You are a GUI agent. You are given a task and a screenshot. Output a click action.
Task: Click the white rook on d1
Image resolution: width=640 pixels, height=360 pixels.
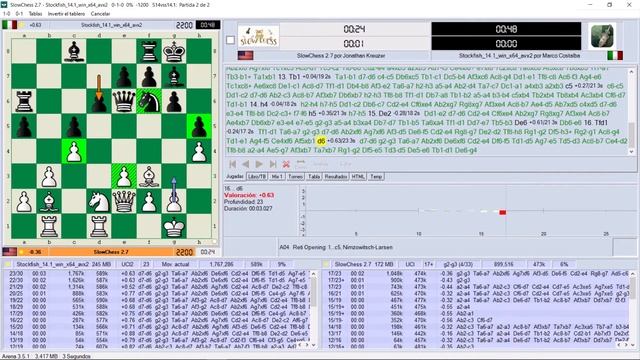coord(99,227)
